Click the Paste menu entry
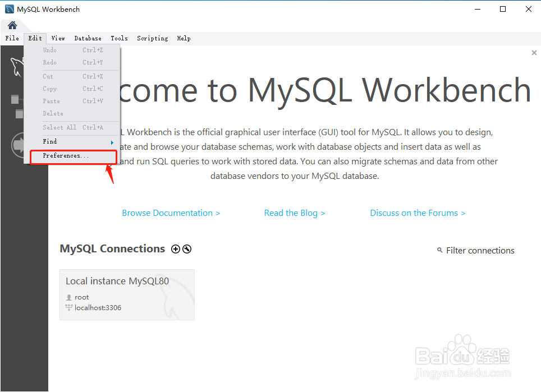This screenshot has width=541, height=392. [x=72, y=102]
